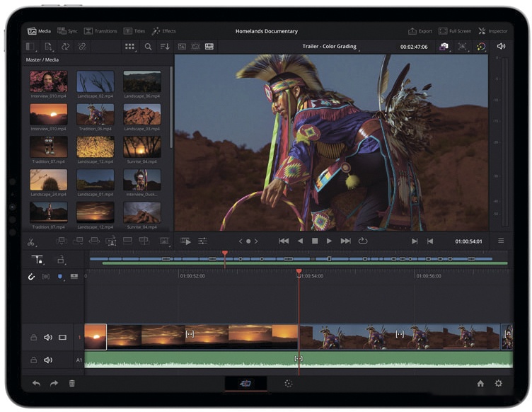This screenshot has height=412, width=532.
Task: Select the Landscape_01.mp4 clip
Action: (x=96, y=180)
